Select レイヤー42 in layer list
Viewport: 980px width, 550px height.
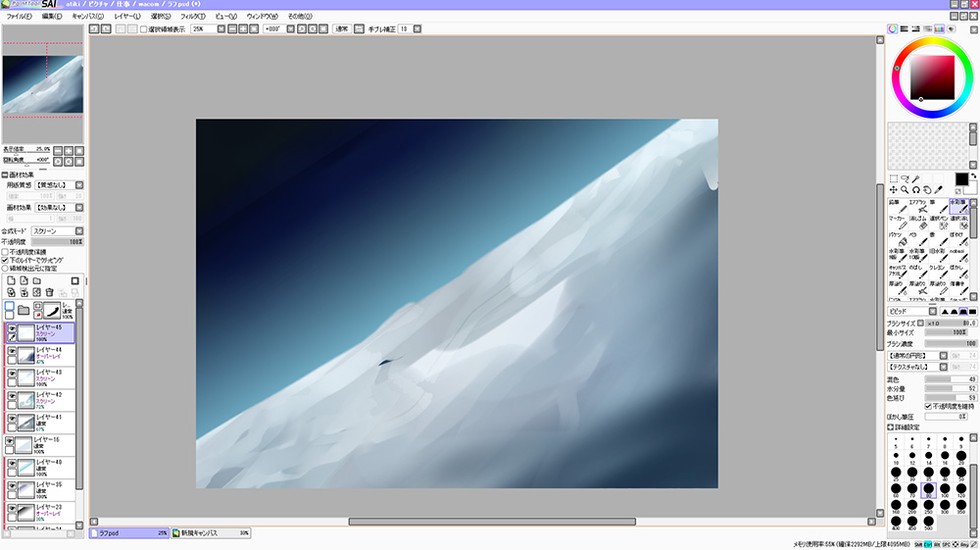pos(40,399)
